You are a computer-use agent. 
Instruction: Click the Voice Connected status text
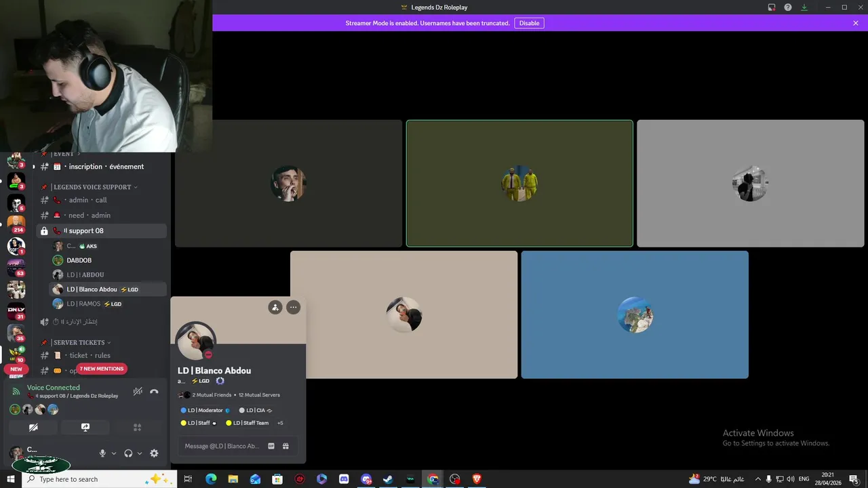(x=54, y=388)
